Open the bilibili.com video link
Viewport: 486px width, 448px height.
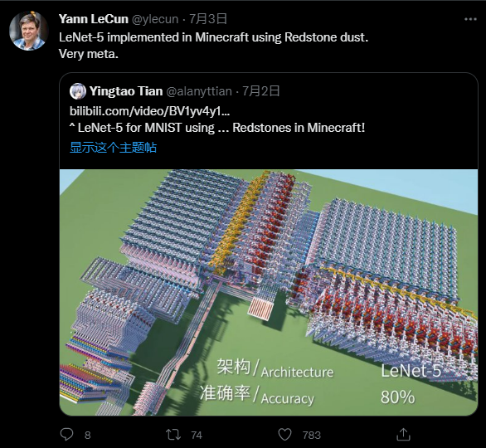point(150,111)
